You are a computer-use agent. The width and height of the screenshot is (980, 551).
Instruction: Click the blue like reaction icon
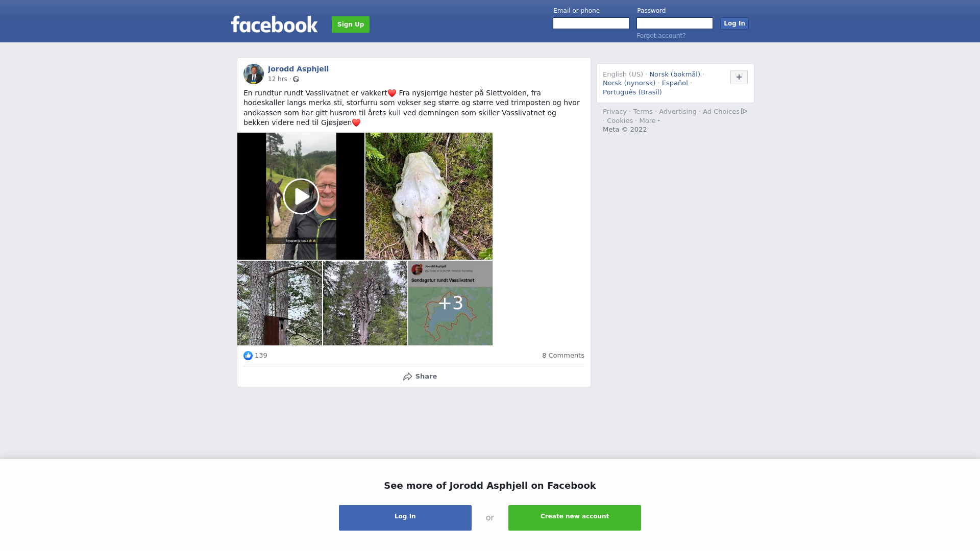[248, 356]
